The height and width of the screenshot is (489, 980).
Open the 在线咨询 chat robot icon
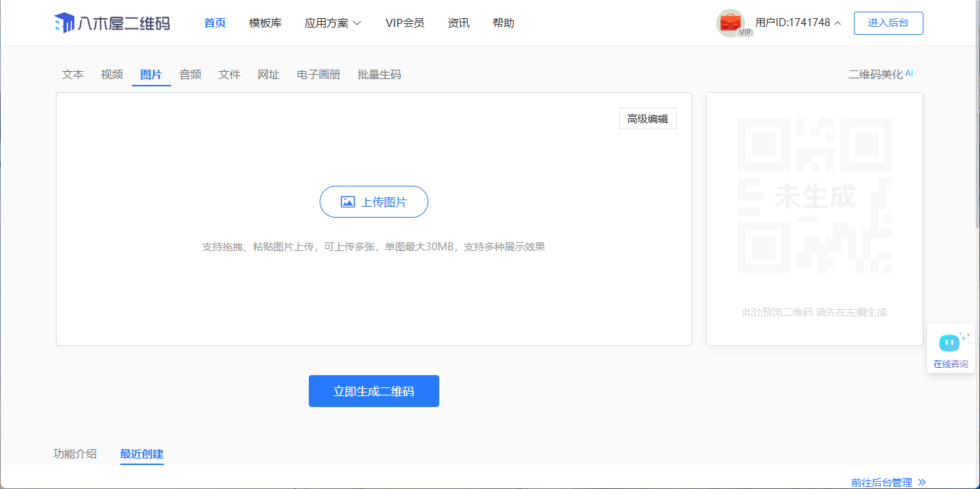(950, 342)
